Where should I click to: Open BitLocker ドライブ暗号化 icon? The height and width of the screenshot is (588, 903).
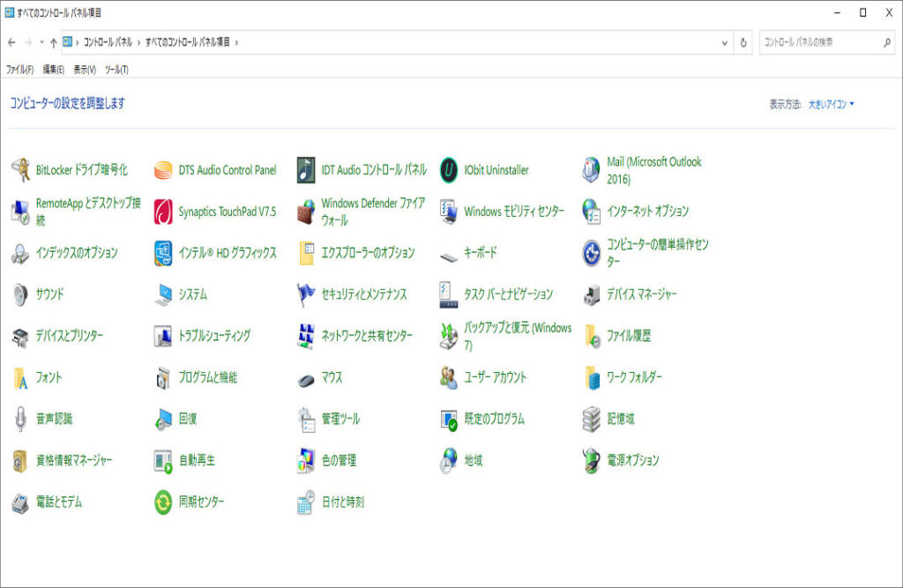pos(20,170)
